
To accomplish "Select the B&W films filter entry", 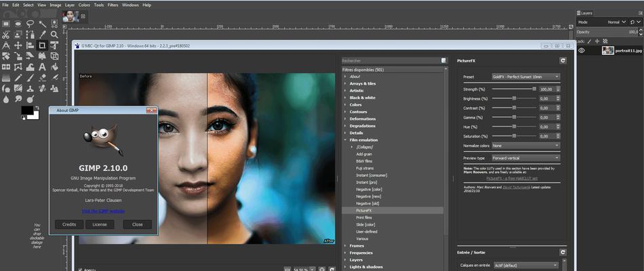I will pyautogui.click(x=364, y=161).
